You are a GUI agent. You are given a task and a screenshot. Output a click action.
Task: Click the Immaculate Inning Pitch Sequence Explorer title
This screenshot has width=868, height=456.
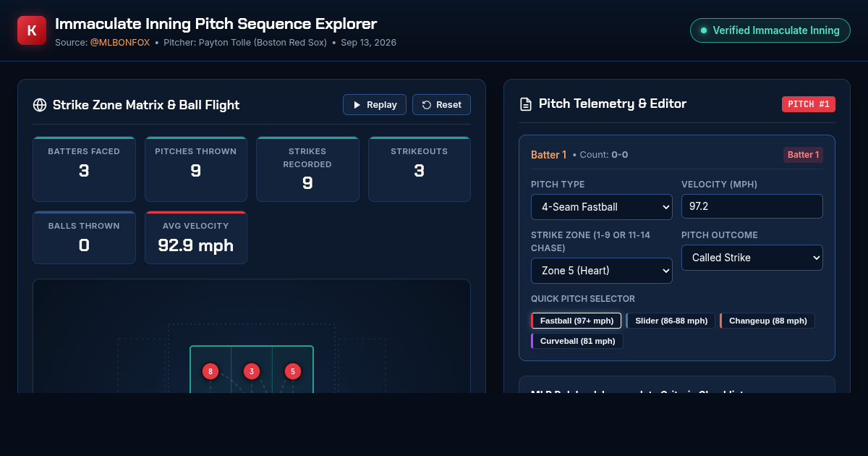[x=216, y=24]
